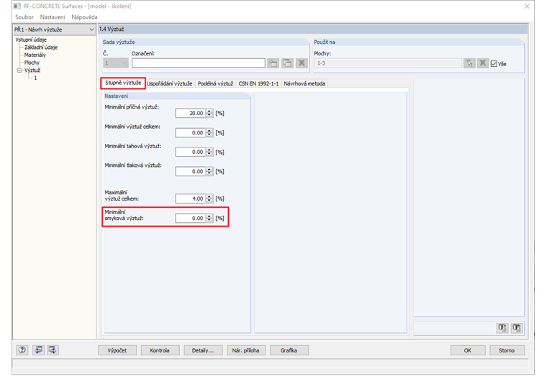Select Výztuž tree item
The width and height of the screenshot is (547, 392).
coord(32,70)
